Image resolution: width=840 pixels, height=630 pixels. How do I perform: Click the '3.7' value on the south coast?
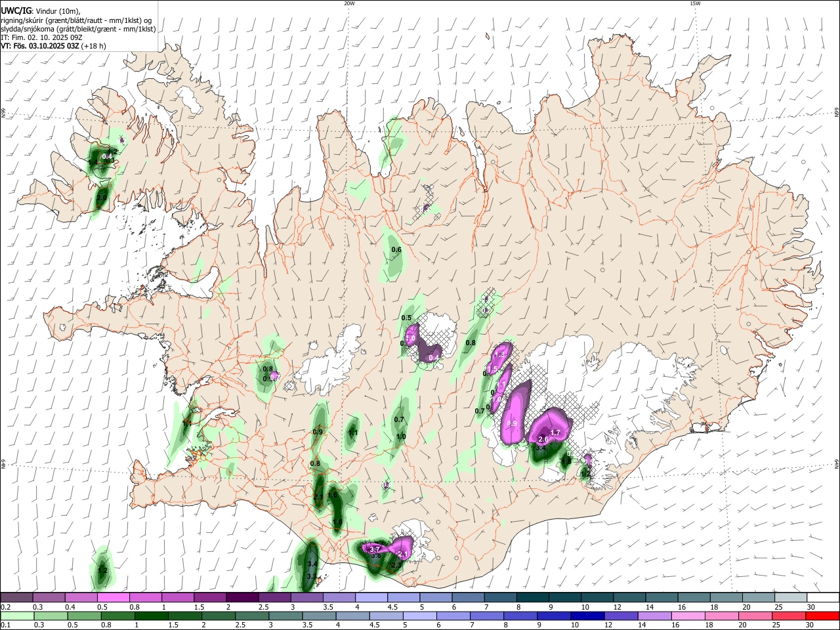pos(375,549)
